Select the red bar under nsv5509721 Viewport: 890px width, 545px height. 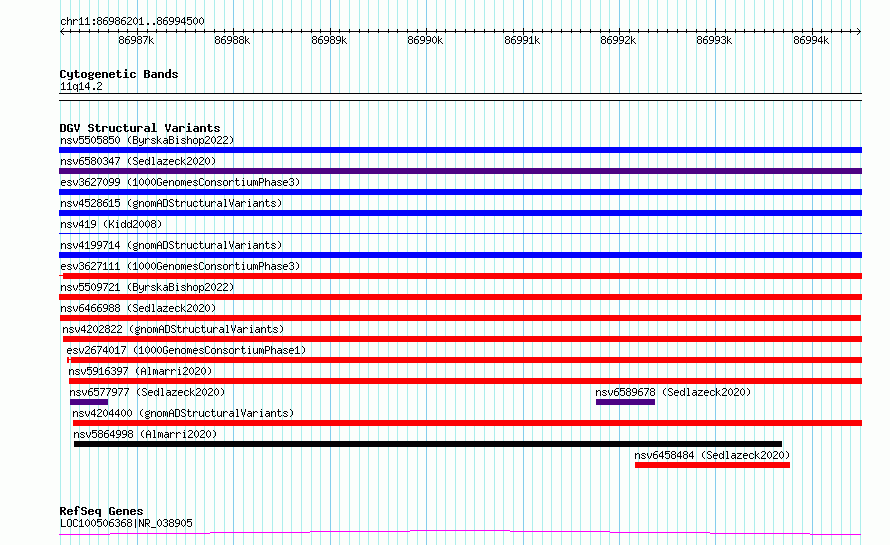[x=460, y=297]
